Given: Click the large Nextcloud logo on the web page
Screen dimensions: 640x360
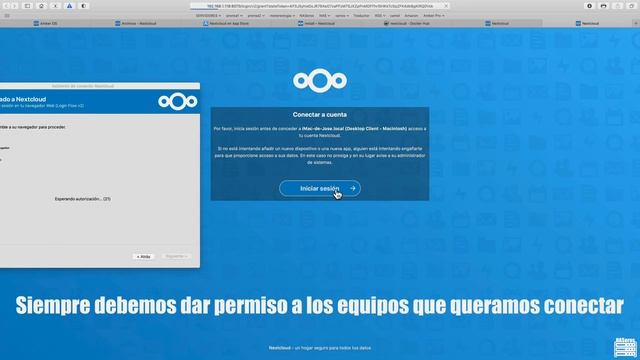Looking at the screenshot, I should click(320, 81).
